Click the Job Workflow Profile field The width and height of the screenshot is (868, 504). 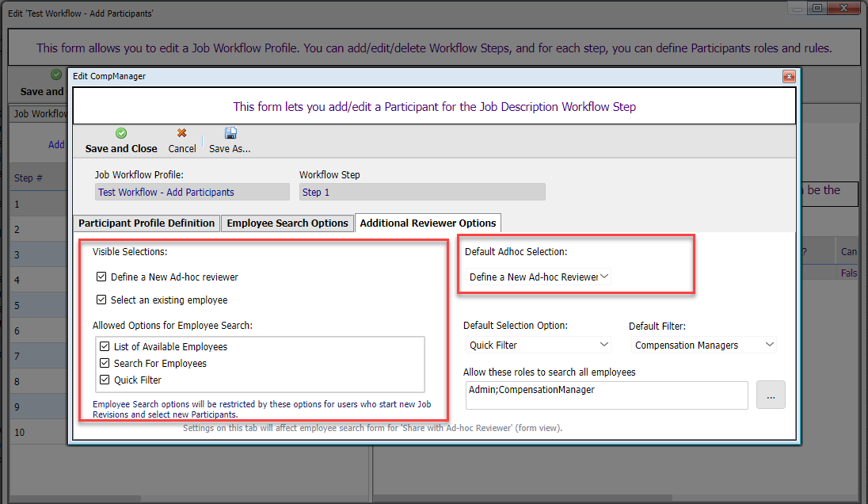point(192,193)
